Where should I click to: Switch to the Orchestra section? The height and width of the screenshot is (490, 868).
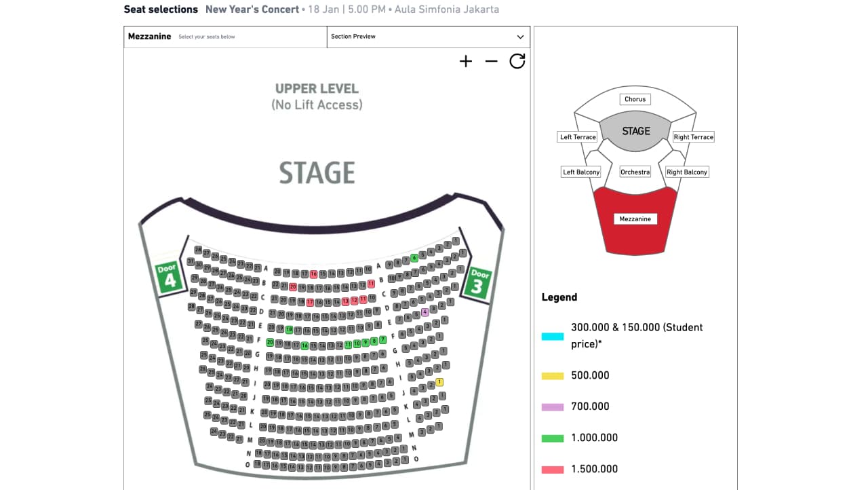click(635, 172)
